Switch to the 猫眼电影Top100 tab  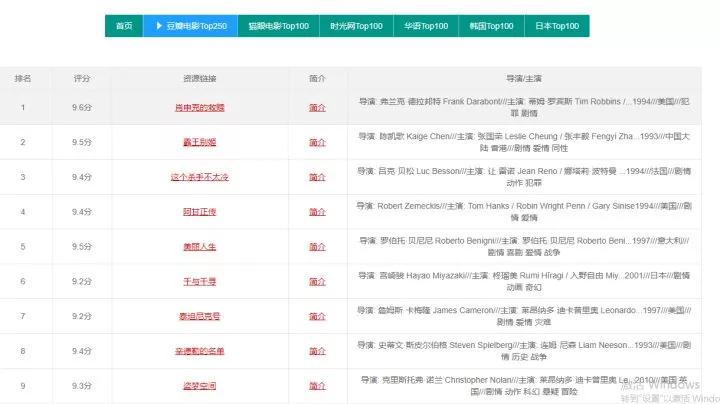point(278,26)
